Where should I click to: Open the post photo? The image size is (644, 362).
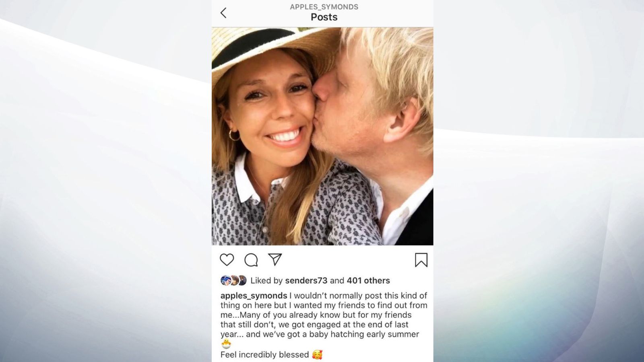[x=322, y=136]
